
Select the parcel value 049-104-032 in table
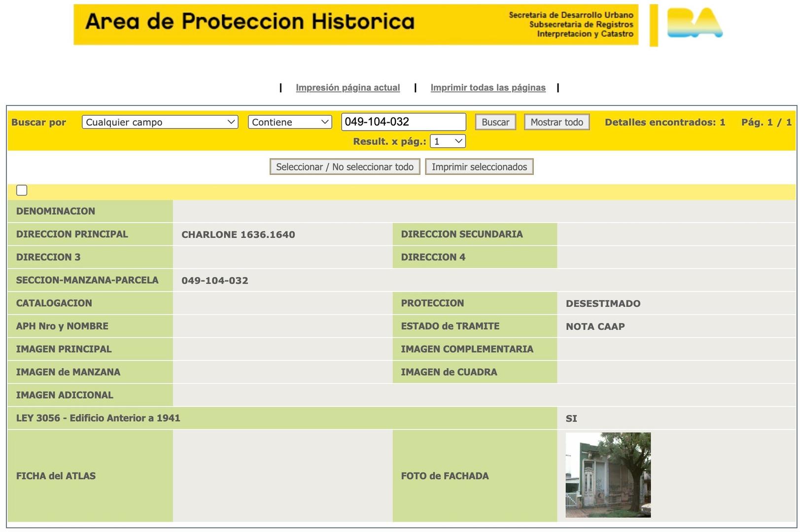pyautogui.click(x=215, y=280)
